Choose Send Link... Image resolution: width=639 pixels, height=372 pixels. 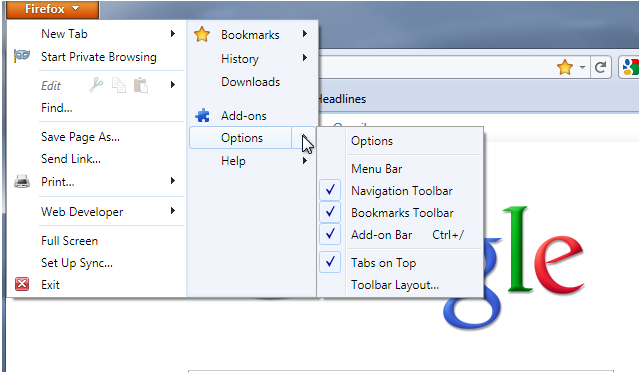71,159
